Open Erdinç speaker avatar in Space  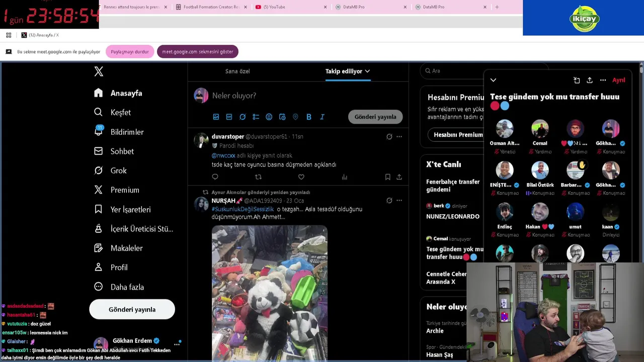coord(504,212)
